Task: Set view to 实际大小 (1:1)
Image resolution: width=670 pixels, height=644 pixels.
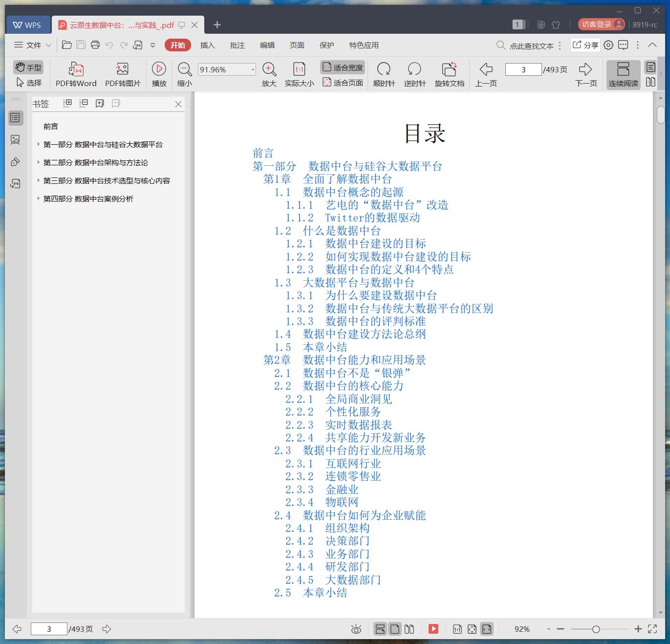Action: [x=299, y=69]
